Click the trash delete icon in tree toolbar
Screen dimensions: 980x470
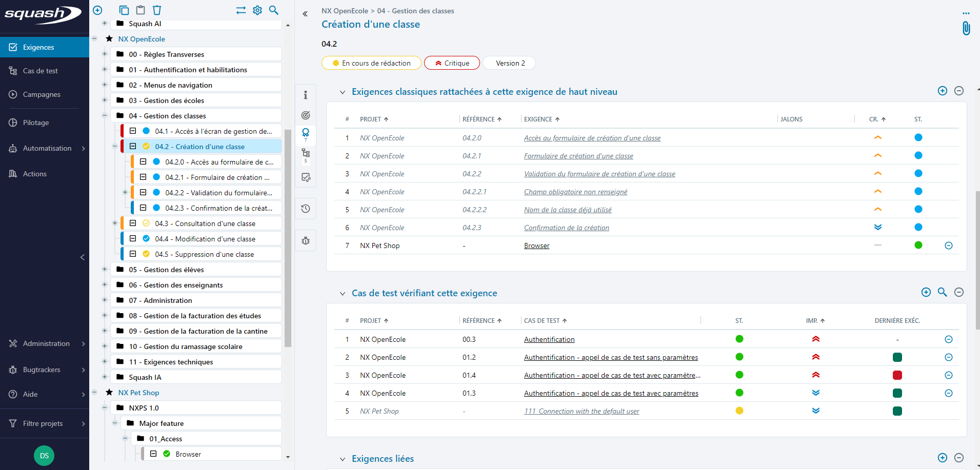[157, 10]
